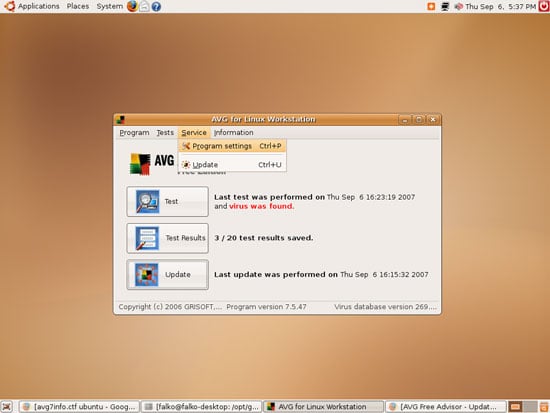Click the network monitor tray icon

(445, 6)
